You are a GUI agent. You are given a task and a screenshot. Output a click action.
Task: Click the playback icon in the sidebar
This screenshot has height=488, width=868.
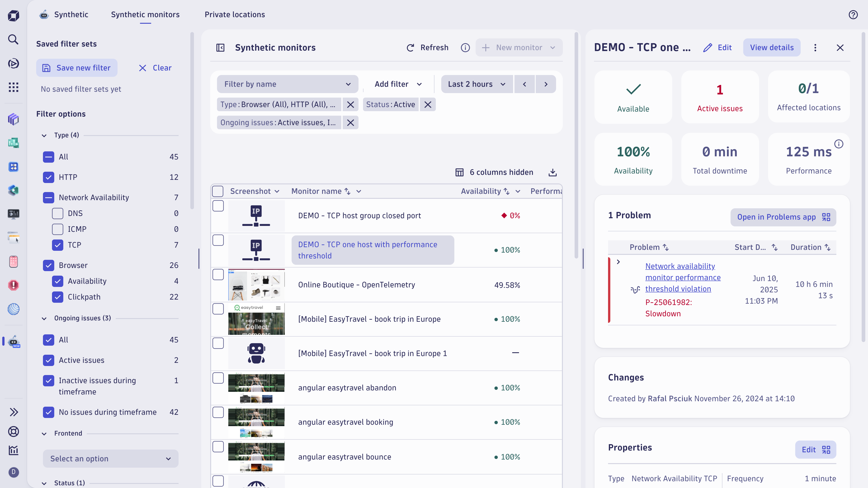tap(13, 63)
